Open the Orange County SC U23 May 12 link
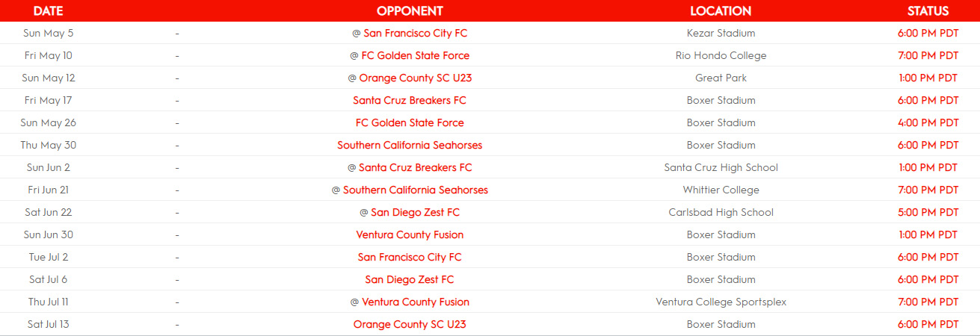Image resolution: width=980 pixels, height=336 pixels. coord(416,78)
